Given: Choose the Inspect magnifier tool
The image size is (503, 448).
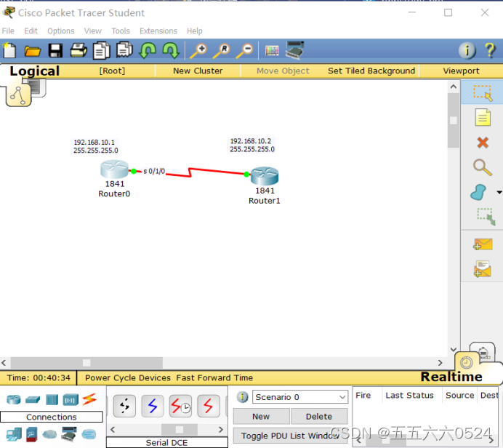Looking at the screenshot, I should tap(483, 167).
